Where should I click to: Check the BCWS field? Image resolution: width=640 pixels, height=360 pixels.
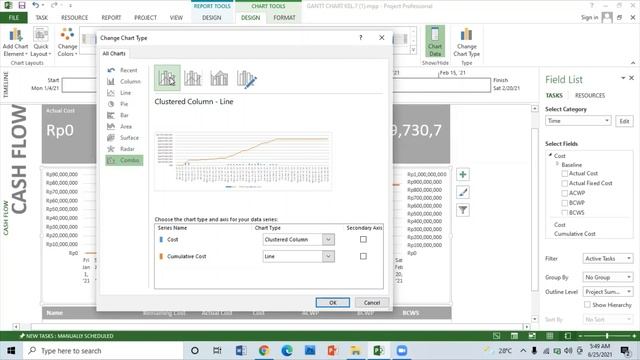pyautogui.click(x=564, y=213)
